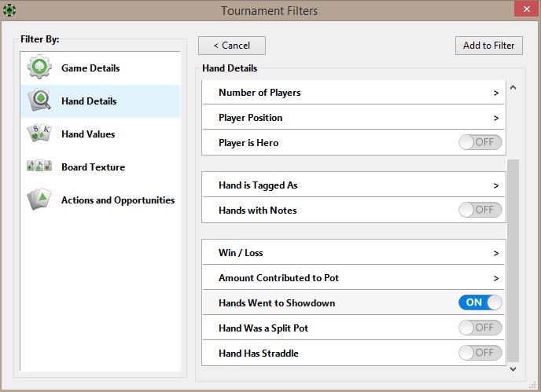Viewport: 541px width, 392px height.
Task: Click the Board Texture cards icon
Action: coord(39,167)
